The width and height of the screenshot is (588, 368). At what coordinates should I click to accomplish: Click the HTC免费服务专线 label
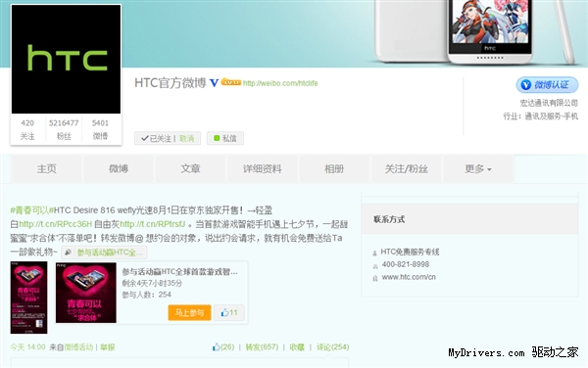(410, 252)
